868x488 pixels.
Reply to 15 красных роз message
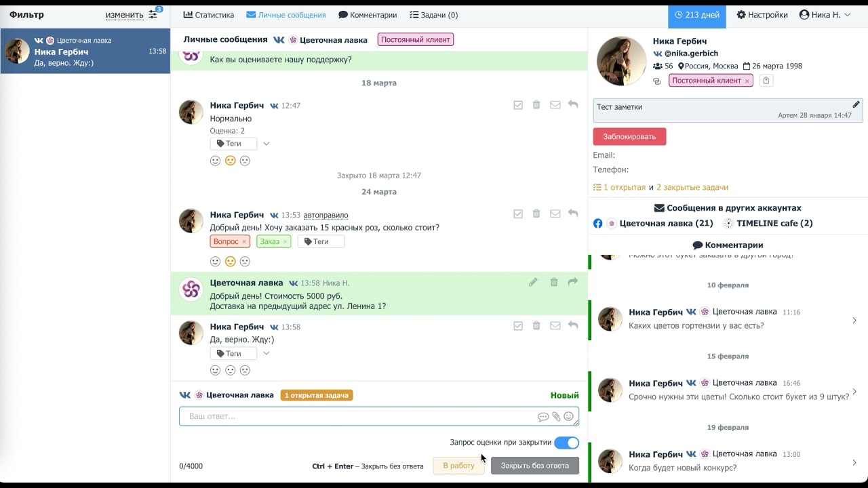573,213
